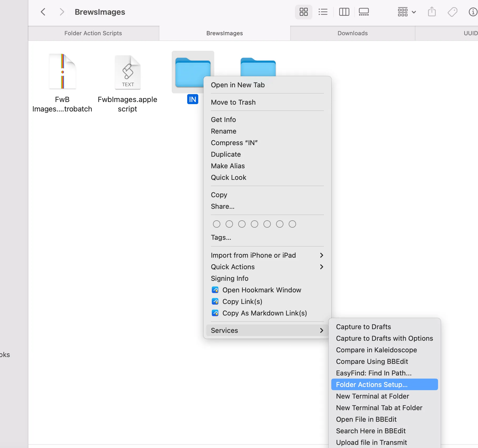478x448 pixels.
Task: Navigate back using the back arrow
Action: point(43,12)
